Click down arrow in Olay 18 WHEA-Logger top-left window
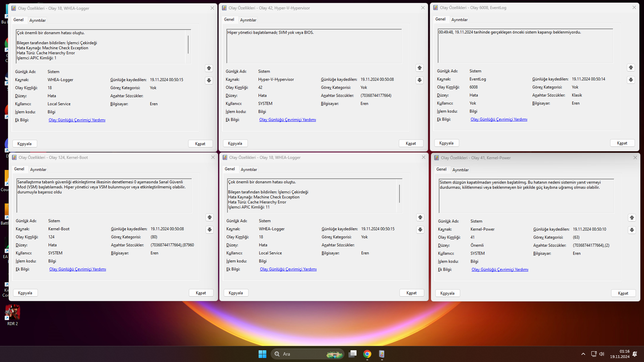The width and height of the screenshot is (644, 362). (x=209, y=80)
